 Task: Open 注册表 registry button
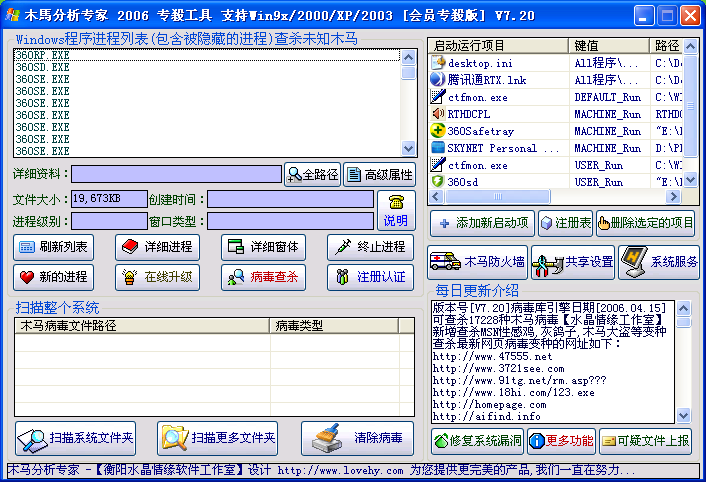pyautogui.click(x=565, y=223)
